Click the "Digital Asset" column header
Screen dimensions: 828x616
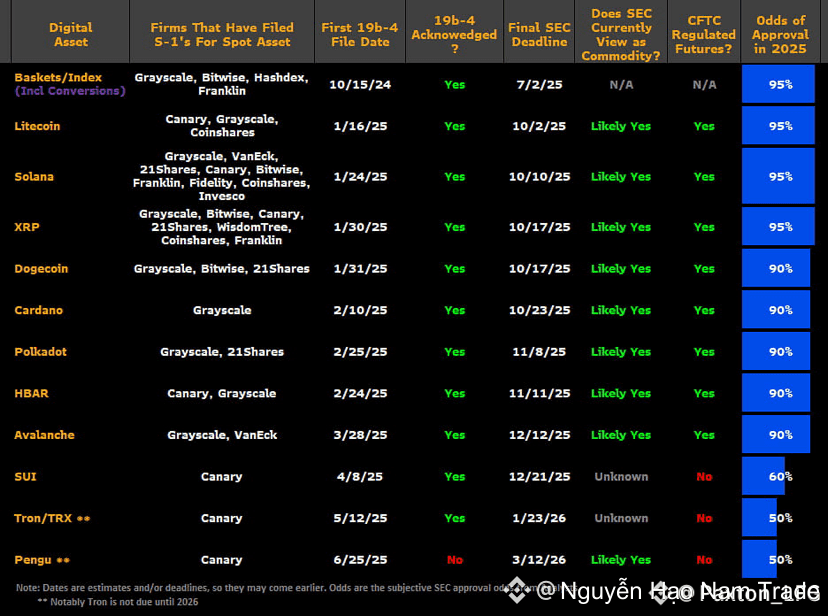(71, 34)
